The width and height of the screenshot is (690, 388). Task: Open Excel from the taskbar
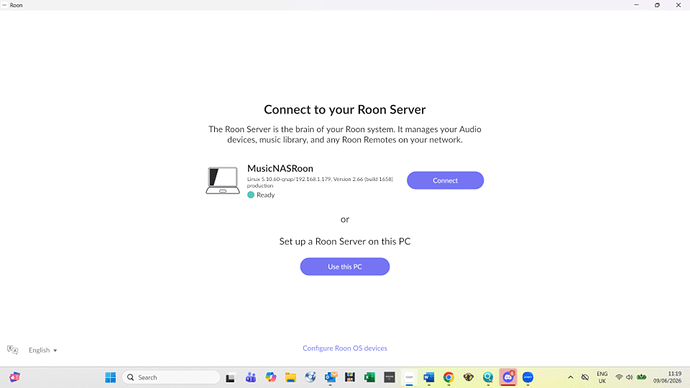[370, 377]
